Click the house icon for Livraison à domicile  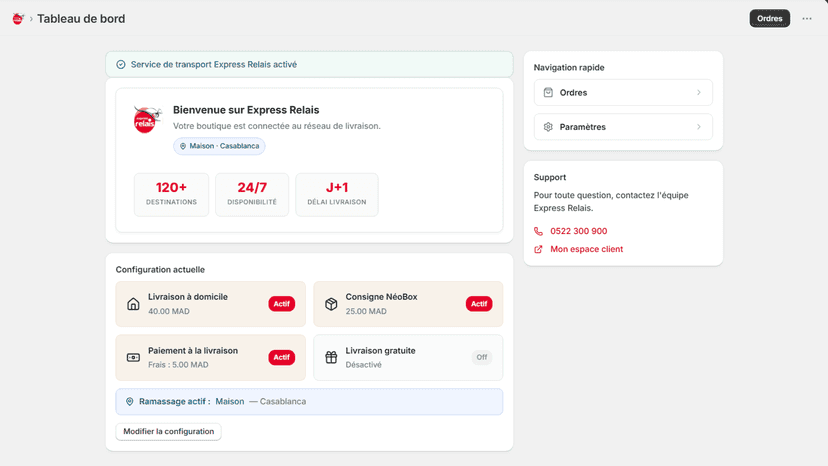[133, 304]
